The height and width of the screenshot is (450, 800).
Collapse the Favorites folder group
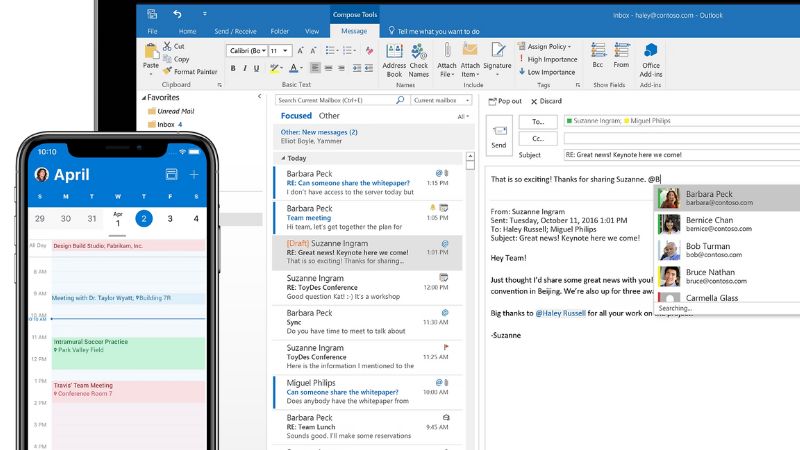coord(144,97)
